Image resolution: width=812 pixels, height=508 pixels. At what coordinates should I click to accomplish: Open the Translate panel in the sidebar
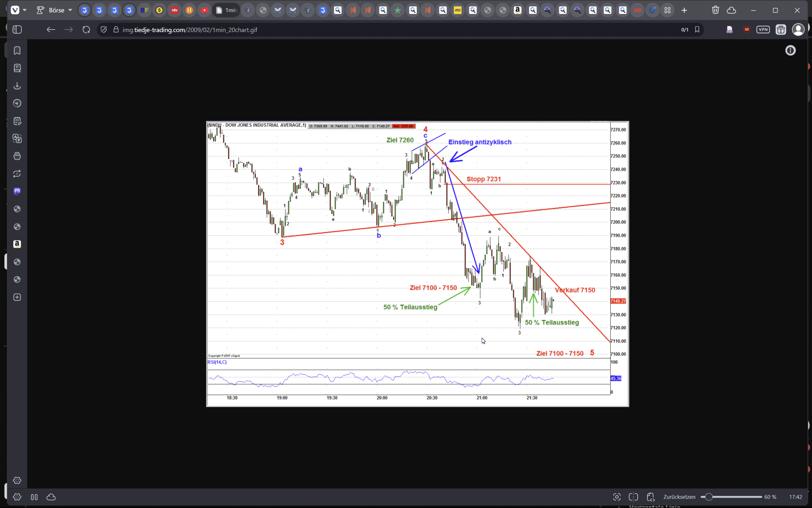click(17, 138)
